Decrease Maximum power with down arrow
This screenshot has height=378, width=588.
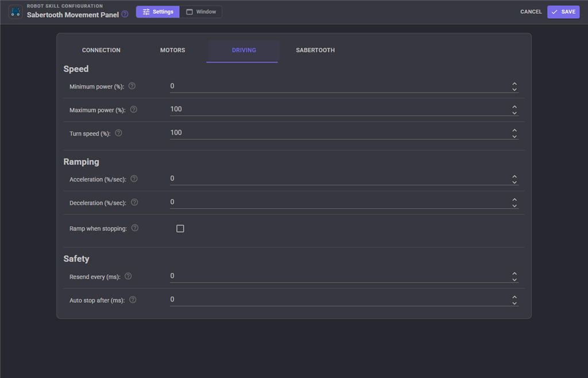click(x=514, y=113)
